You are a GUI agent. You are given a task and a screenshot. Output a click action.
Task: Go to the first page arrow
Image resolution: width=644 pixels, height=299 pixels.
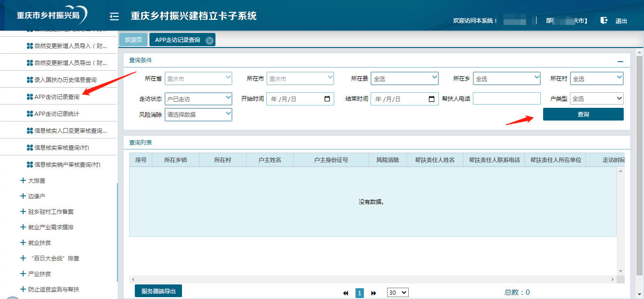[x=346, y=293]
